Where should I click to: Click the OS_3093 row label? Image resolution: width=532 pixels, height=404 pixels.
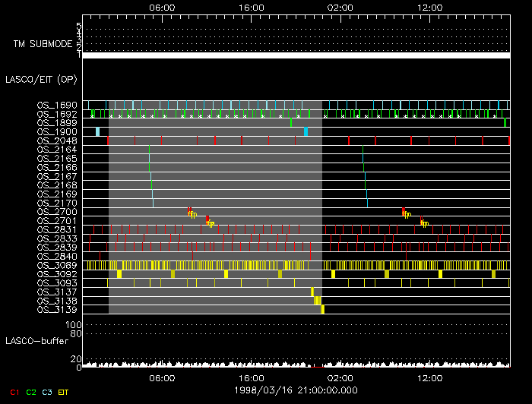pyautogui.click(x=57, y=283)
